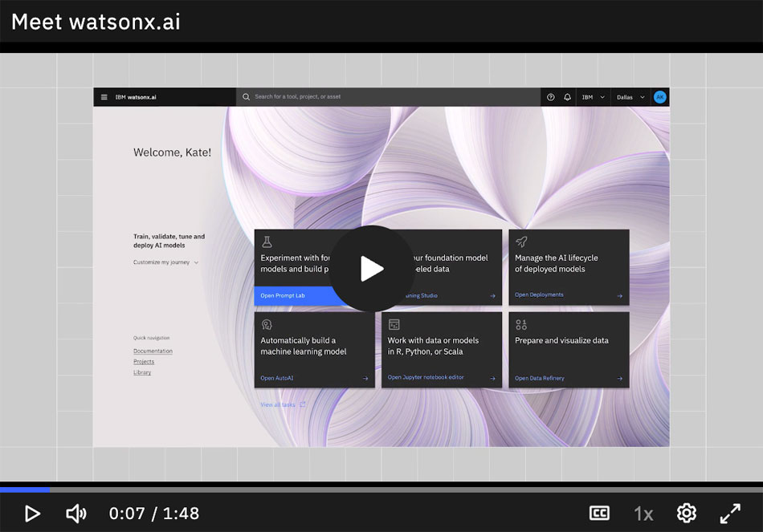Open the video settings gear
This screenshot has width=763, height=532.
click(x=687, y=513)
